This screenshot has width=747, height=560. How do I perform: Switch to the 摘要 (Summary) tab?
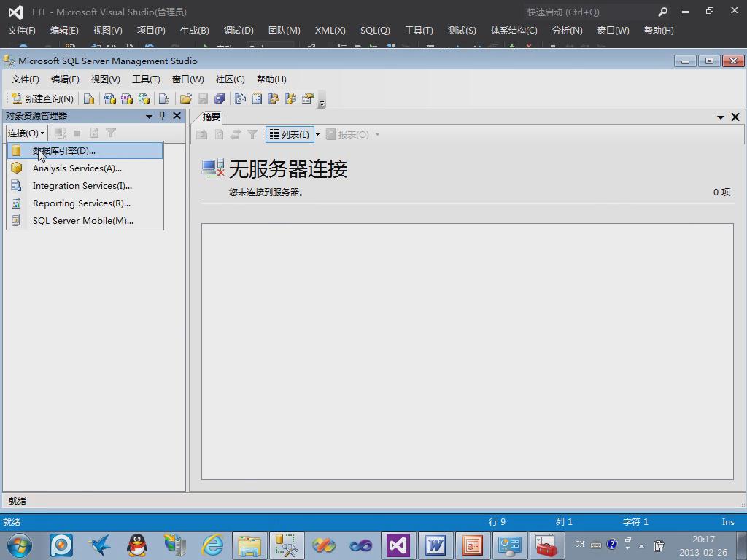click(211, 117)
